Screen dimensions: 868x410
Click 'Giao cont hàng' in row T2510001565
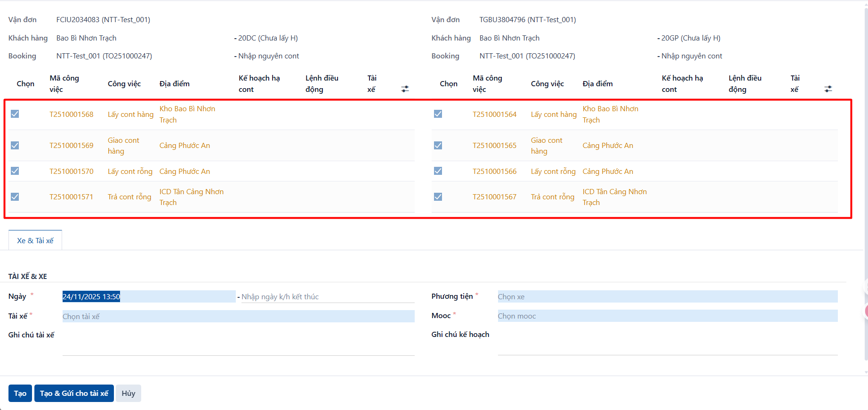pyautogui.click(x=547, y=146)
